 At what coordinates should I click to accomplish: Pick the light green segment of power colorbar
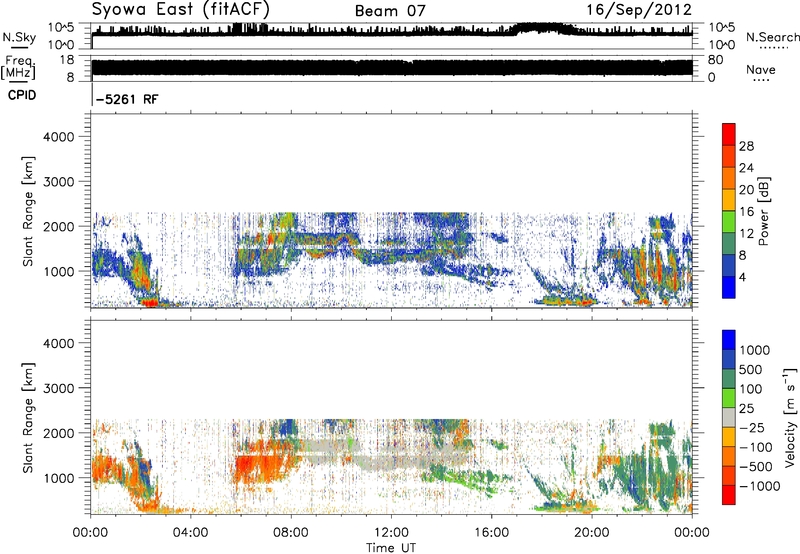(x=729, y=221)
